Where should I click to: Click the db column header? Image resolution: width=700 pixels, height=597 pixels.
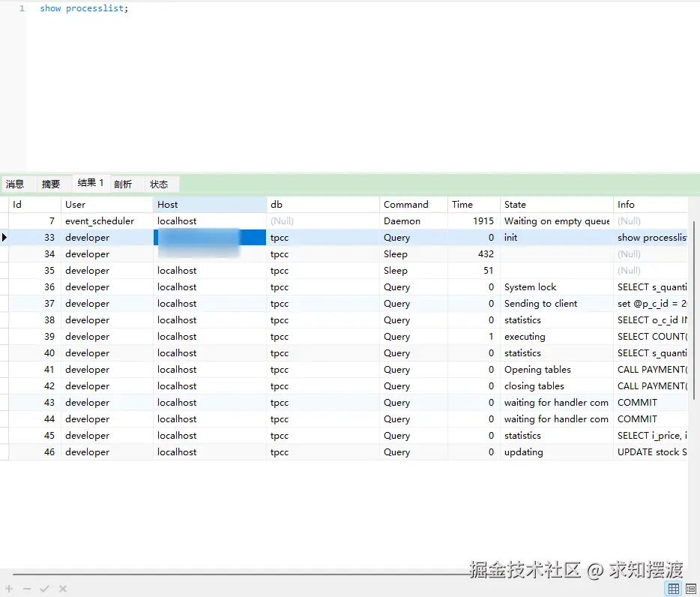point(323,205)
